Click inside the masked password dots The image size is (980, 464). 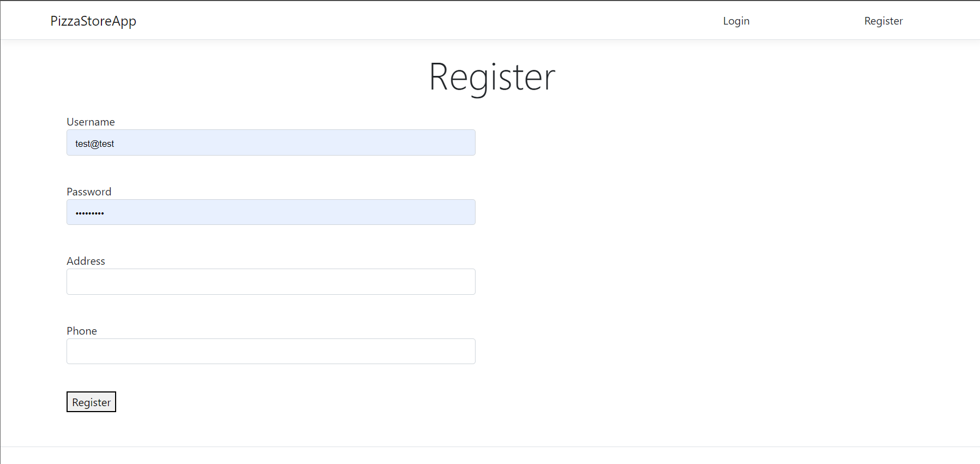point(90,212)
